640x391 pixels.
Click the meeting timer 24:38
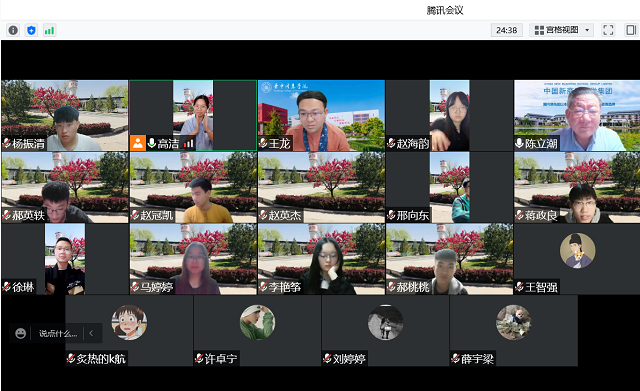pyautogui.click(x=507, y=30)
